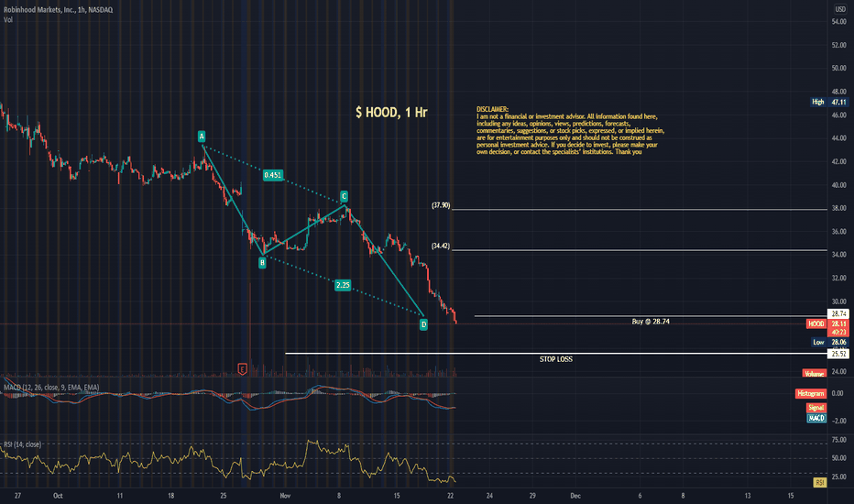Click the 'Dec' date on time axis
This screenshot has width=854, height=504.
(x=575, y=496)
